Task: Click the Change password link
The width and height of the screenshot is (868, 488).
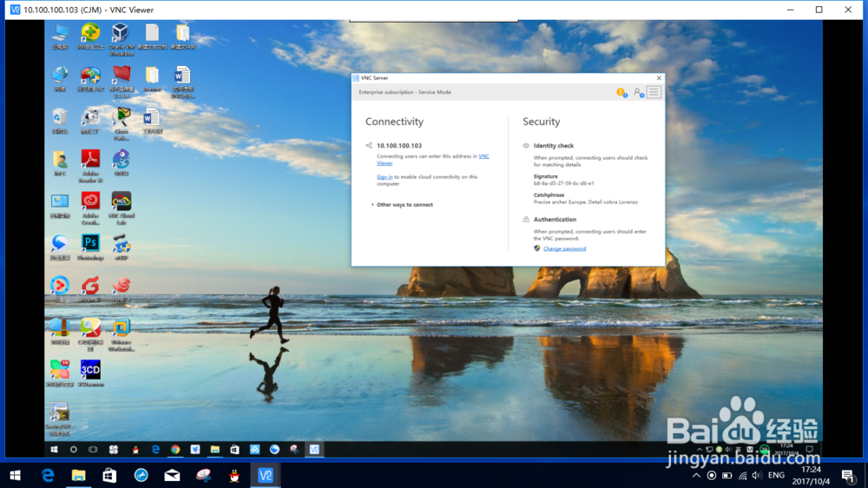Action: pos(564,248)
